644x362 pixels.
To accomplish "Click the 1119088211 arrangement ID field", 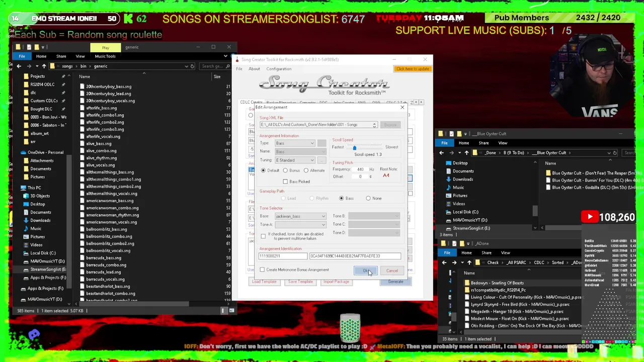I will tap(283, 256).
